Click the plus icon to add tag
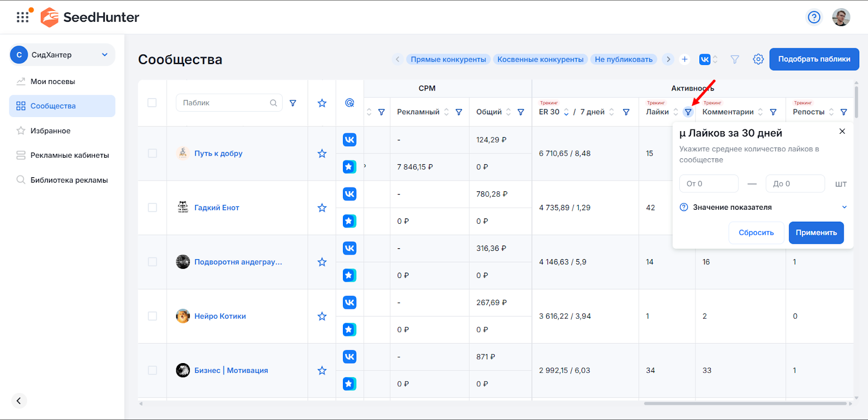This screenshot has height=420, width=868. [685, 59]
